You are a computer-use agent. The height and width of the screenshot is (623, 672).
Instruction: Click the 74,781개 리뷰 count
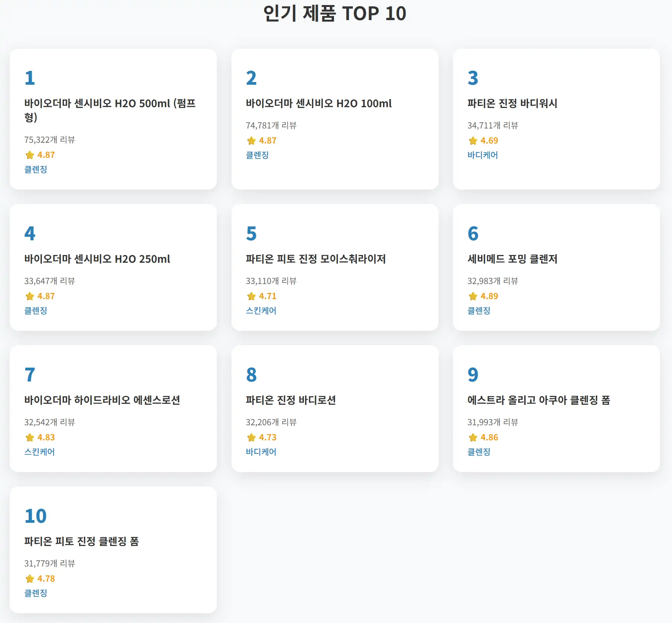point(271,125)
